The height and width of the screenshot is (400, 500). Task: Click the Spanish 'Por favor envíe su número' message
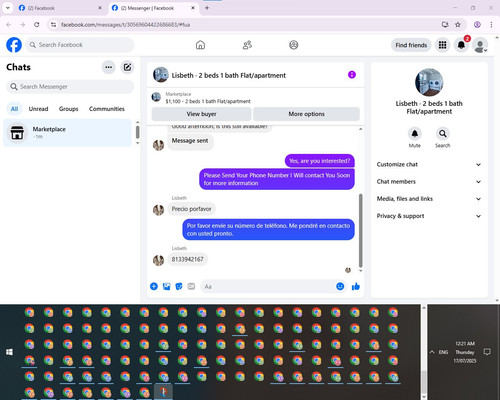pos(268,229)
